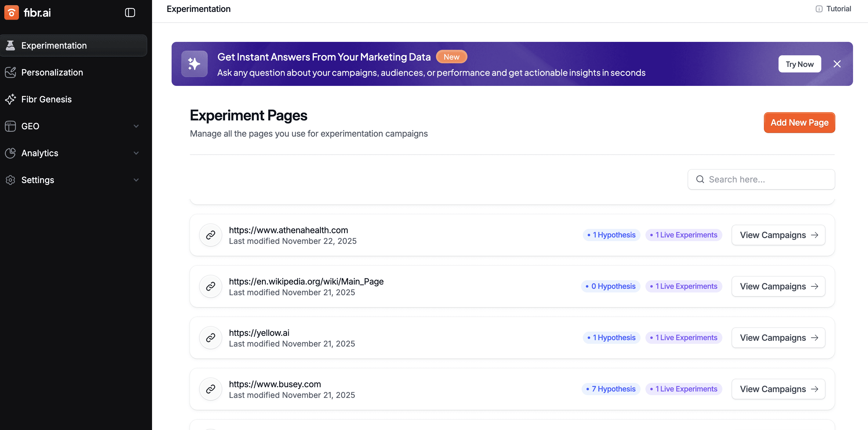The width and height of the screenshot is (868, 430).
Task: Click the link icon for athenahealth.com
Action: pos(211,235)
